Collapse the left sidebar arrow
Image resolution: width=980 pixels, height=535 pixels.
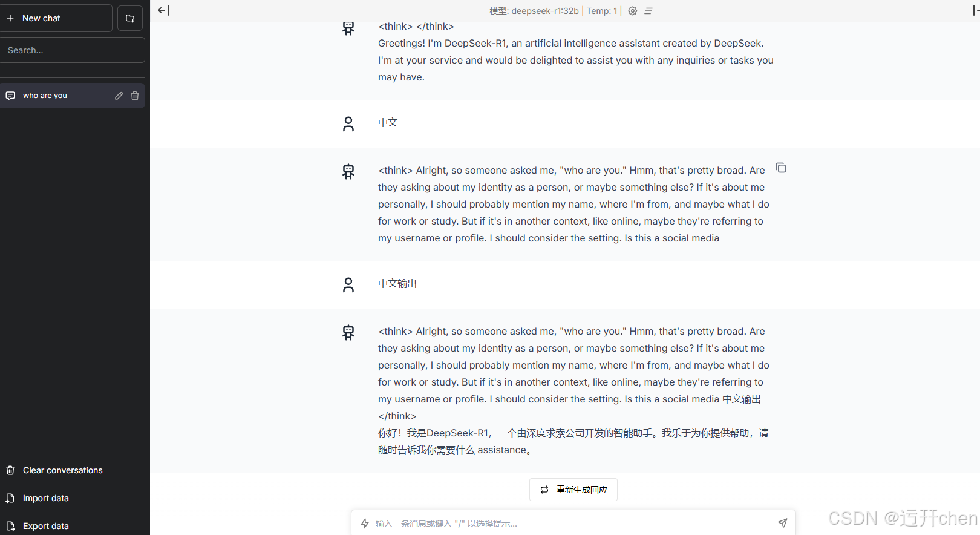pos(163,10)
